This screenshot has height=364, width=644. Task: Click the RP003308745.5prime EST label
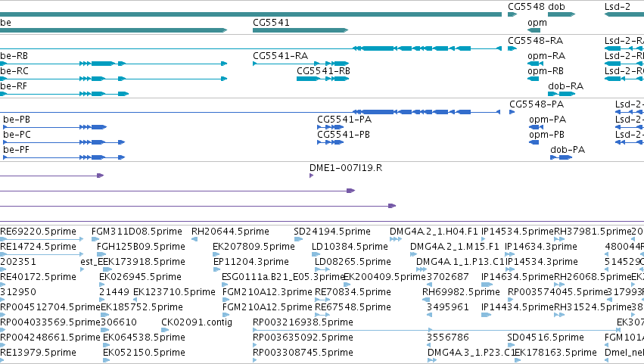303,353
